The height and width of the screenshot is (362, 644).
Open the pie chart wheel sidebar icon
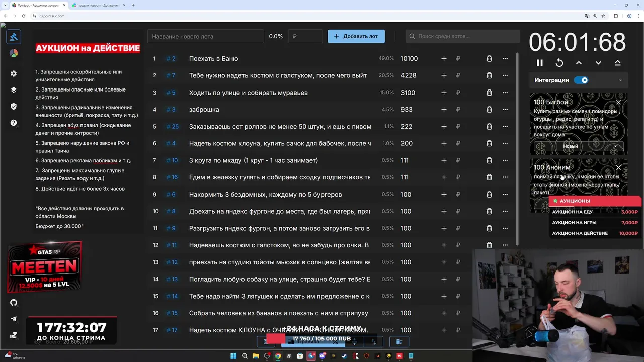click(x=14, y=53)
